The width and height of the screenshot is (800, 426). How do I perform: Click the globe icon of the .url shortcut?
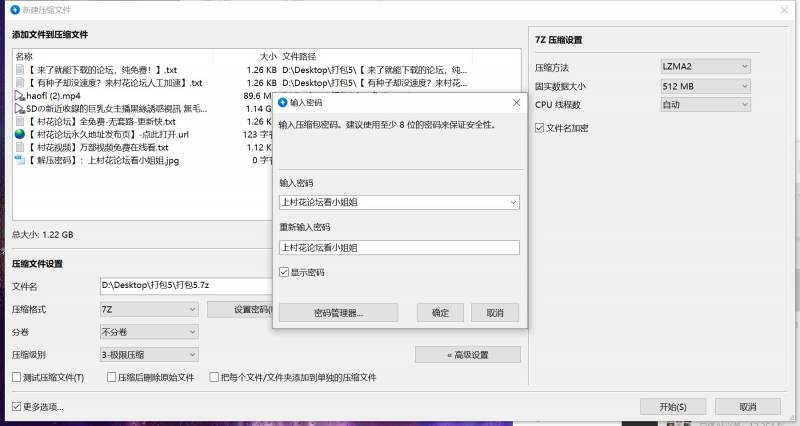[19, 134]
